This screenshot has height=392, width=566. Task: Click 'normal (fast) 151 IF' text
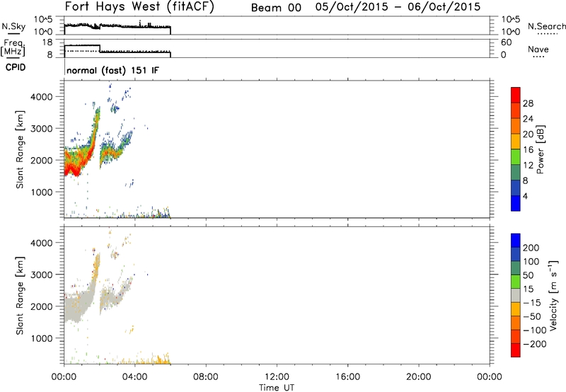pos(112,70)
